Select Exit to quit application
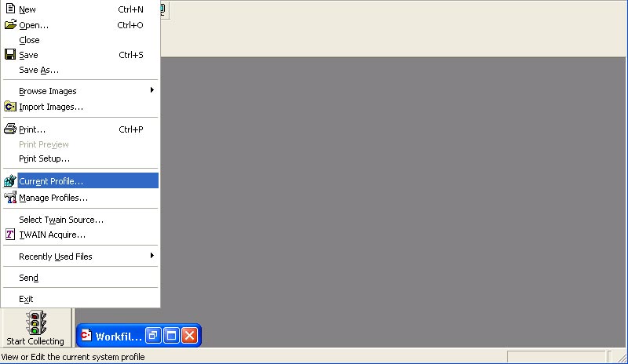The height and width of the screenshot is (364, 628). coord(80,299)
